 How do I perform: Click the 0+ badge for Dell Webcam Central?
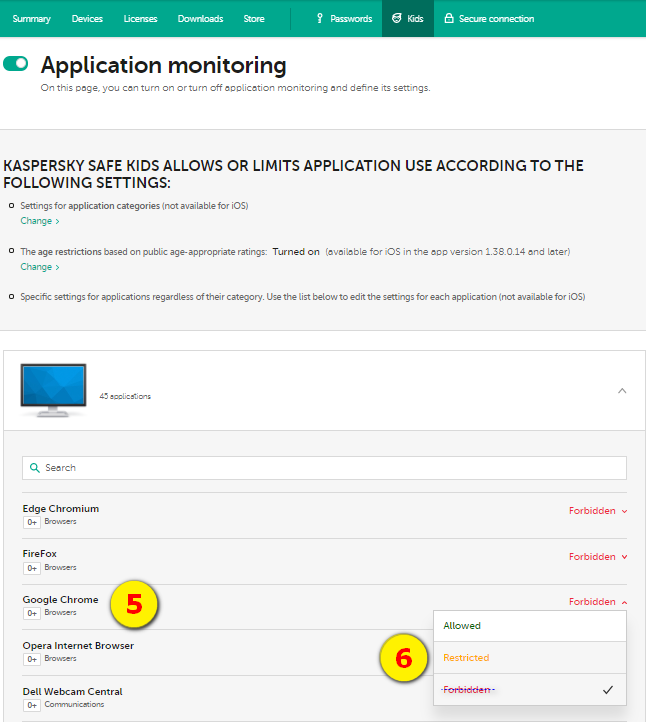click(x=32, y=705)
